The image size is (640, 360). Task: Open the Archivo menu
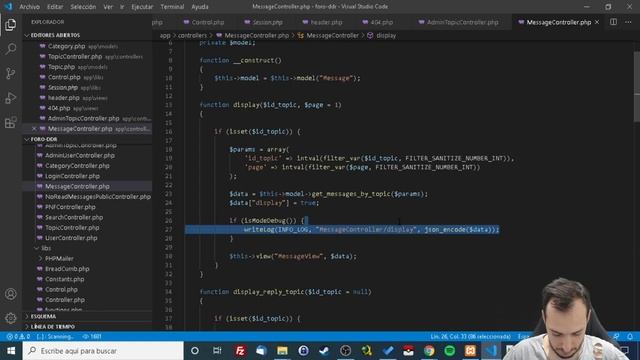pos(29,7)
